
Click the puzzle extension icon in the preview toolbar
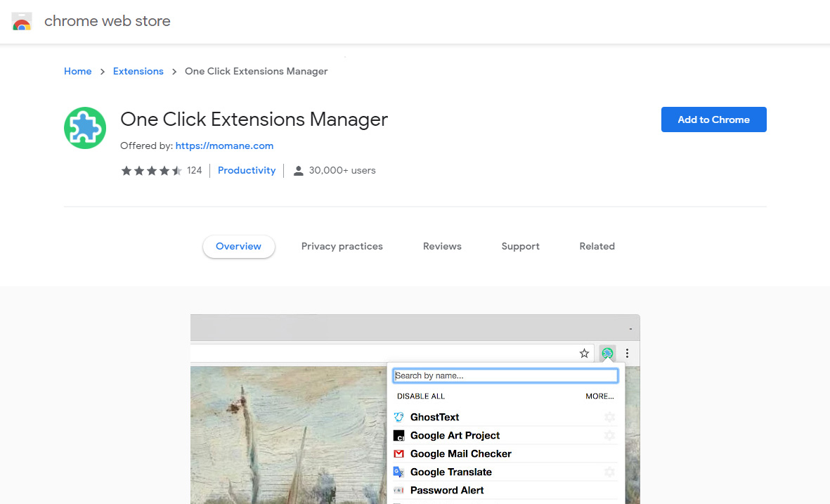click(x=607, y=354)
